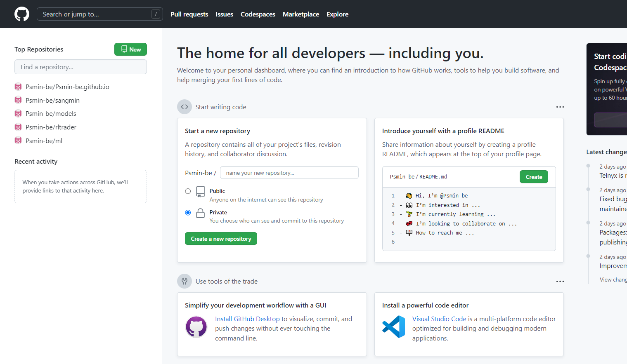
Task: Click the tools icon near Use tools of the trade
Action: (x=185, y=281)
